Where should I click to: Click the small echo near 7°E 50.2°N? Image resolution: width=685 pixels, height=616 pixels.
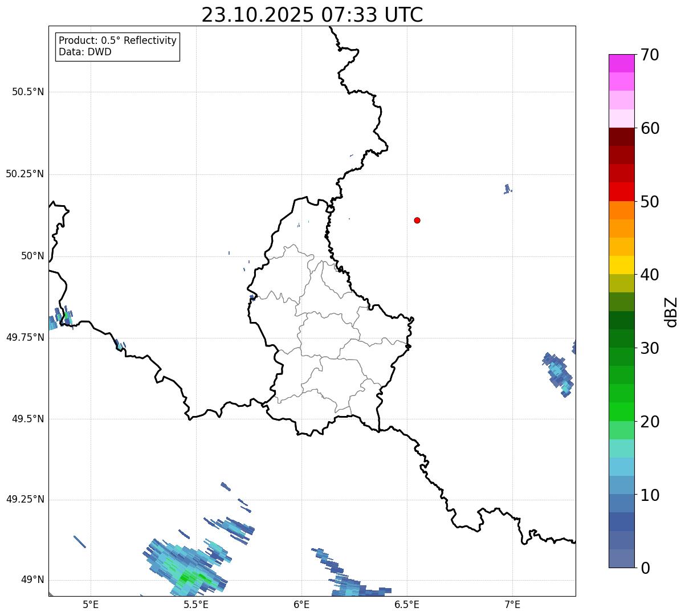tap(507, 189)
